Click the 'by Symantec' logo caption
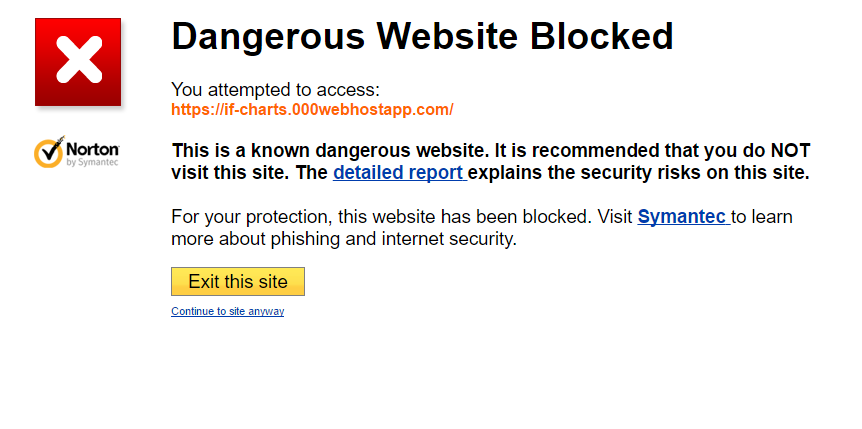This screenshot has width=862, height=429. pyautogui.click(x=92, y=161)
